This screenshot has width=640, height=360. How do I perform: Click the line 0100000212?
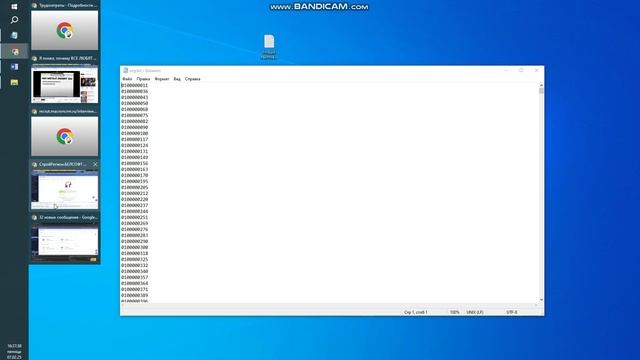coord(135,193)
